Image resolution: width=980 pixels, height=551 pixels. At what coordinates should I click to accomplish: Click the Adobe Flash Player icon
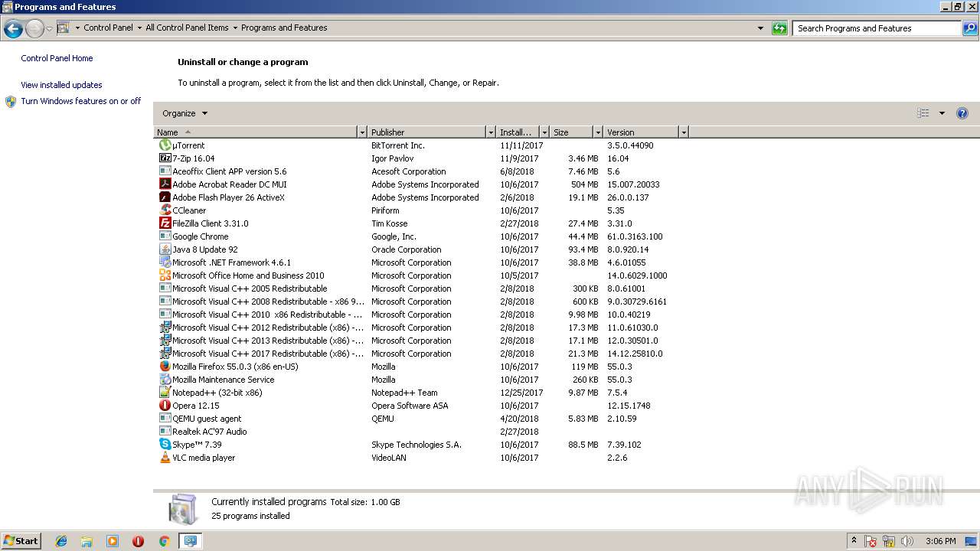[x=165, y=197]
